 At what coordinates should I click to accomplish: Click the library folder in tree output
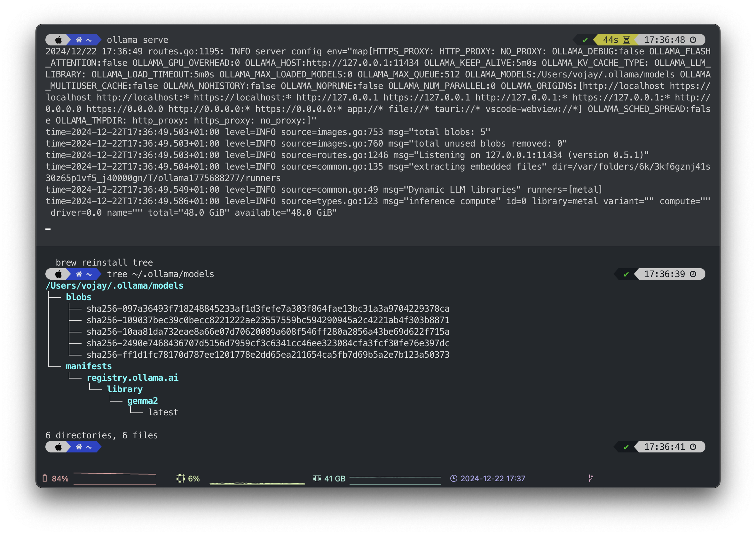pyautogui.click(x=125, y=389)
